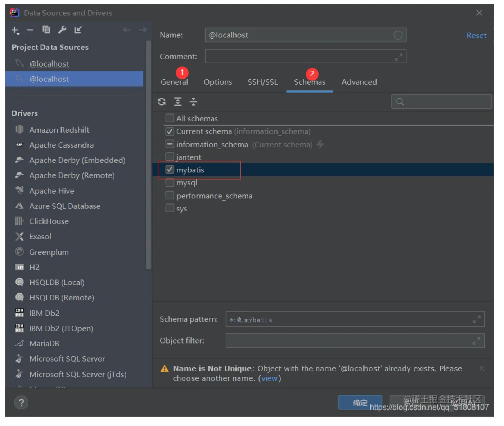Check the All schemas checkbox
Image resolution: width=504 pixels, height=426 pixels.
tap(170, 118)
